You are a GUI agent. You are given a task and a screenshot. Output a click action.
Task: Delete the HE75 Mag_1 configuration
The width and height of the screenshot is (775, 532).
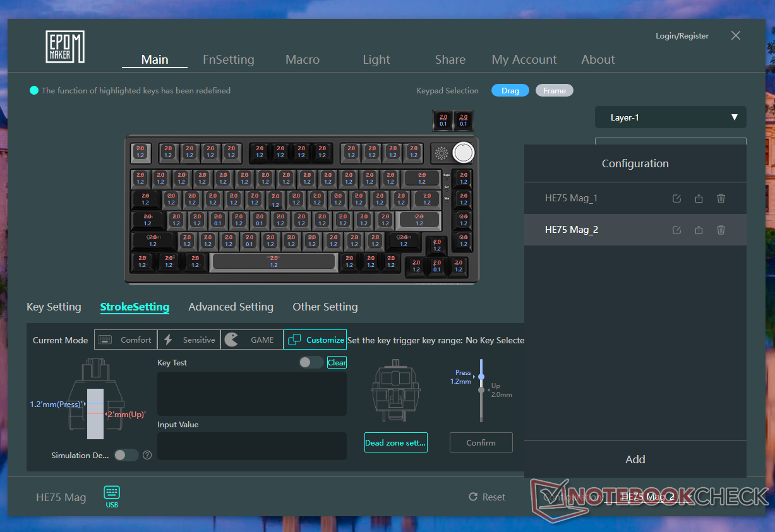[x=721, y=198]
